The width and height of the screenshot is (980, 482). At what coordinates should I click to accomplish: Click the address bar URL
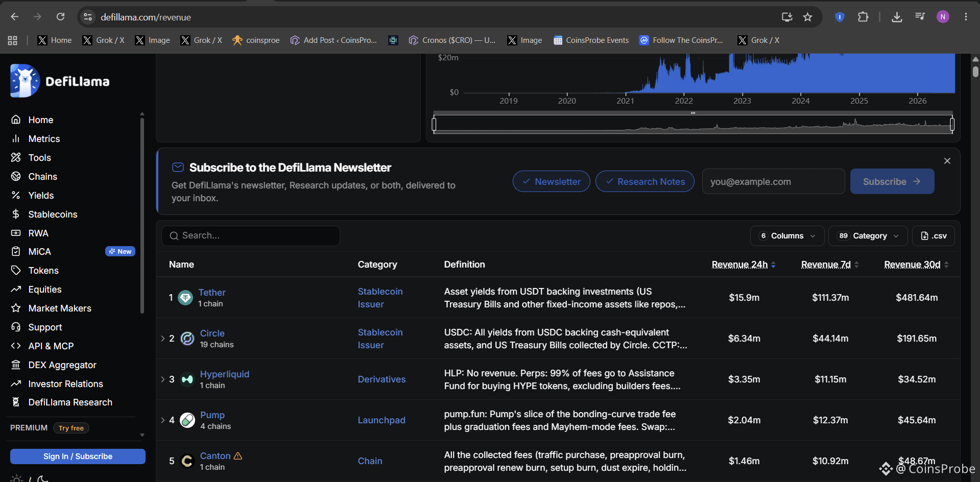click(146, 17)
